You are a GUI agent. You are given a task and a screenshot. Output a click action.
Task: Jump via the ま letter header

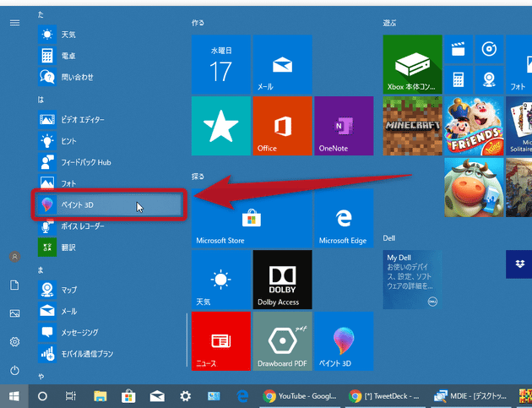pos(41,269)
